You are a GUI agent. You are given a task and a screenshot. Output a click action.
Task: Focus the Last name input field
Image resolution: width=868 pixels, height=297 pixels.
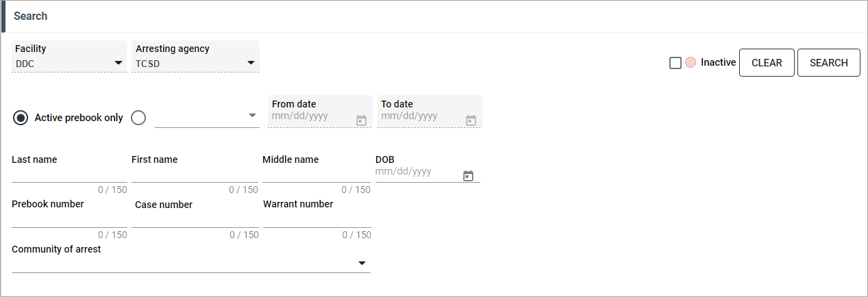[69, 175]
